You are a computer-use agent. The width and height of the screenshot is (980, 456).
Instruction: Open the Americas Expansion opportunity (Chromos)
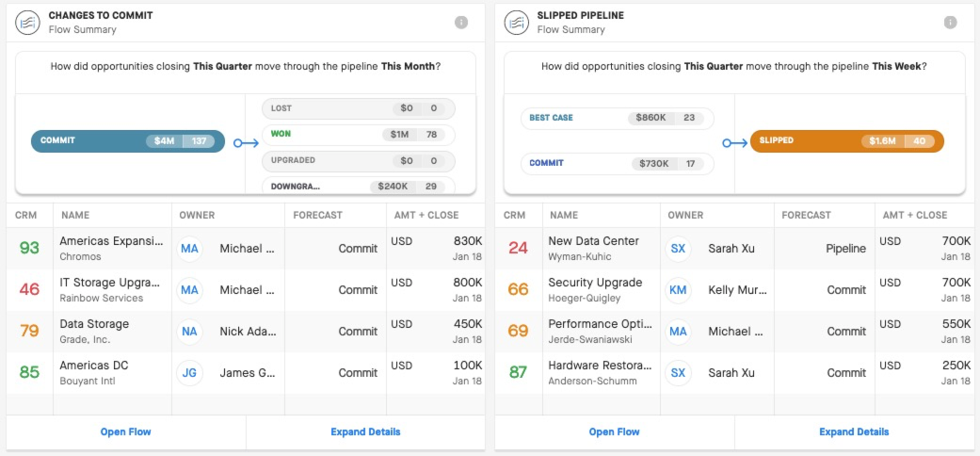point(111,241)
